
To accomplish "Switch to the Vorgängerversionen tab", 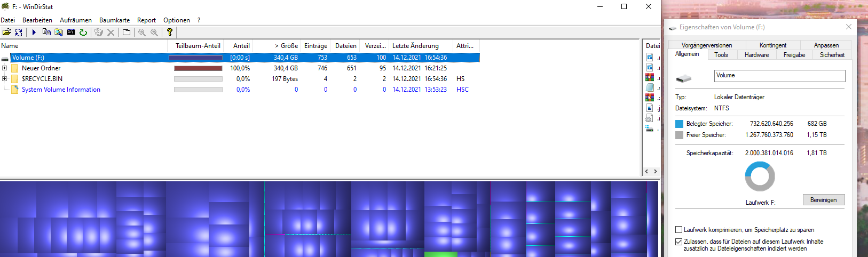I will click(707, 45).
